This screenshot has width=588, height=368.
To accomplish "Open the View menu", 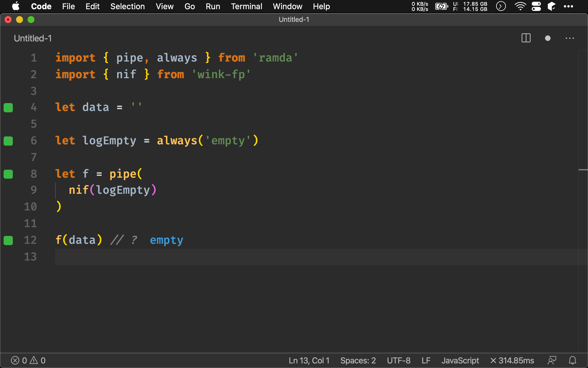I will pyautogui.click(x=165, y=6).
